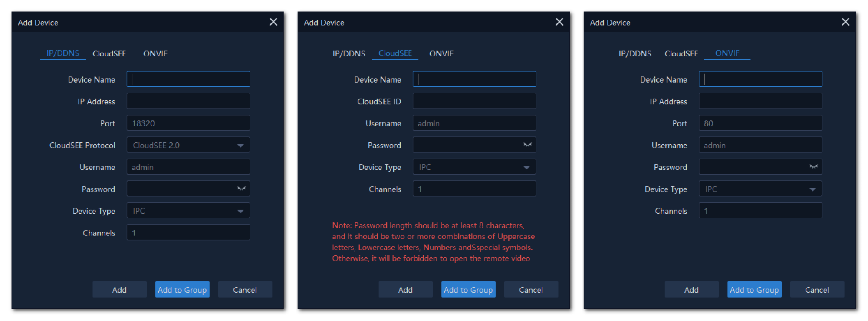This screenshot has width=868, height=321.
Task: Open the CloudSEE Protocol dropdown showing CloudSEE 2.0
Action: coord(240,146)
